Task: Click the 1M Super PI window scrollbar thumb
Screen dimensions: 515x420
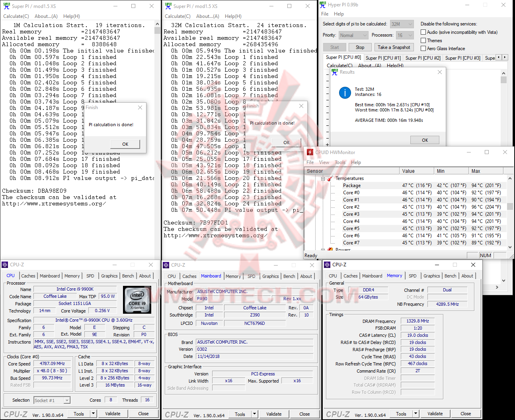Action: tap(157, 30)
